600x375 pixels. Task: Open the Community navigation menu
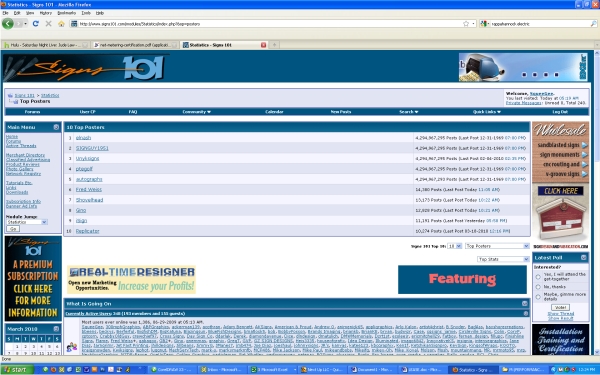(x=197, y=112)
